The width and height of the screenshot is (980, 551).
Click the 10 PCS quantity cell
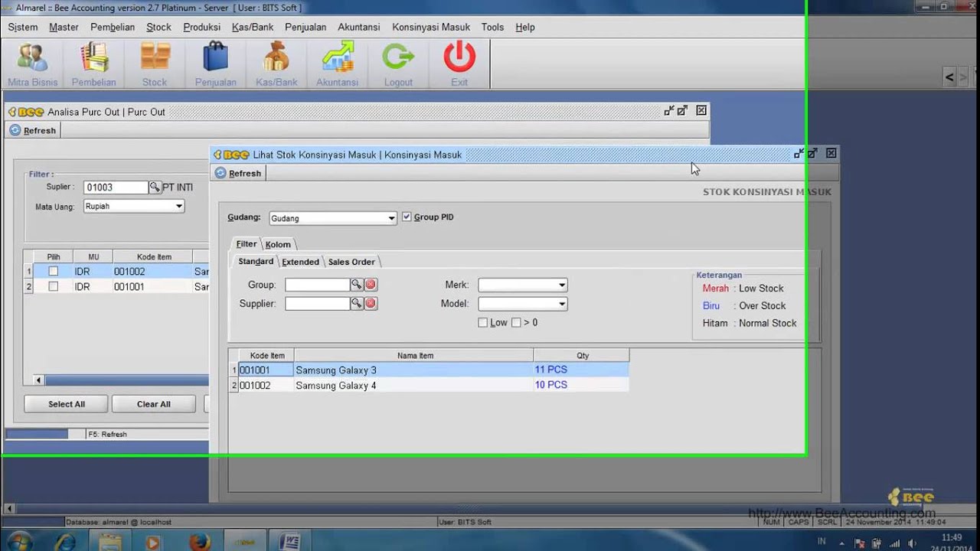coord(581,385)
